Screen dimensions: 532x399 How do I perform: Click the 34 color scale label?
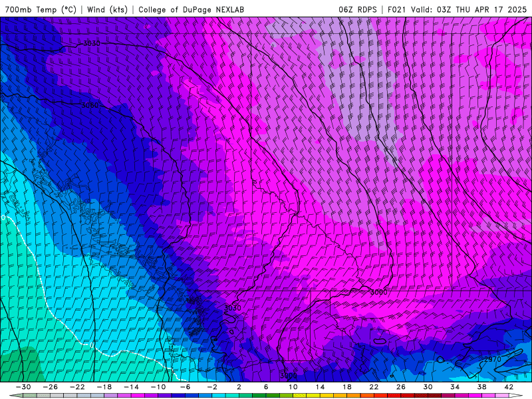click(x=455, y=387)
